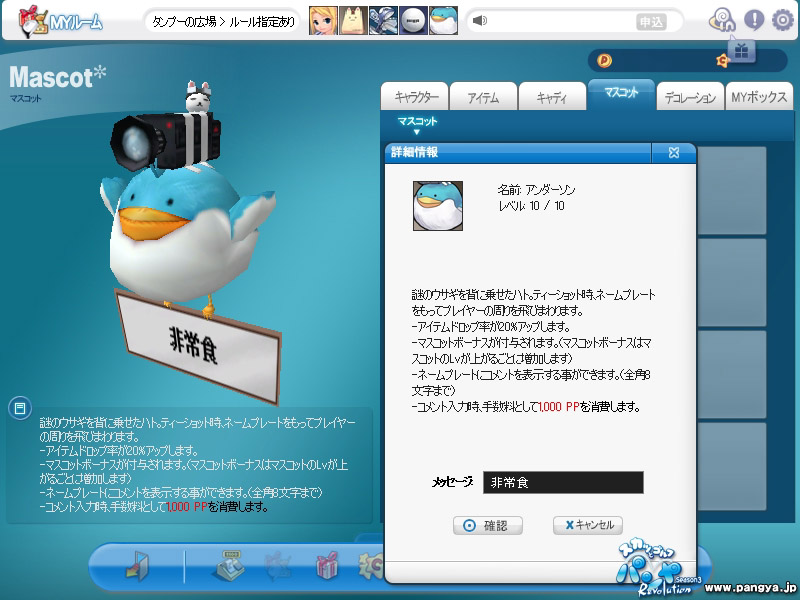
Task: Click the cash register shop icon
Action: pos(229,566)
